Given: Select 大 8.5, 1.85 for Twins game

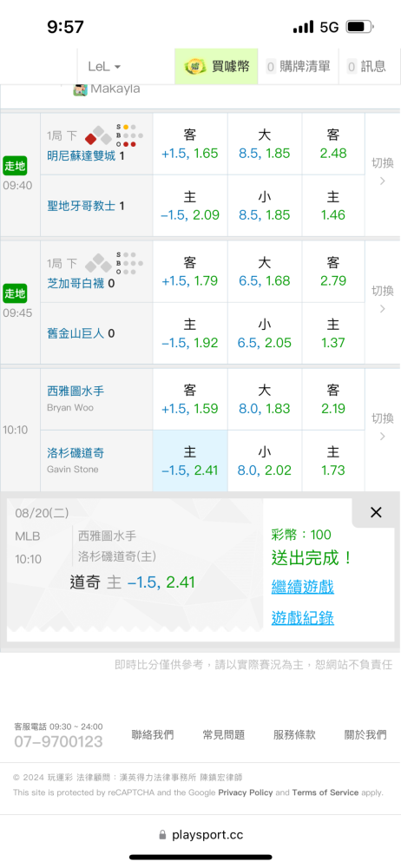Looking at the screenshot, I should pos(265,144).
